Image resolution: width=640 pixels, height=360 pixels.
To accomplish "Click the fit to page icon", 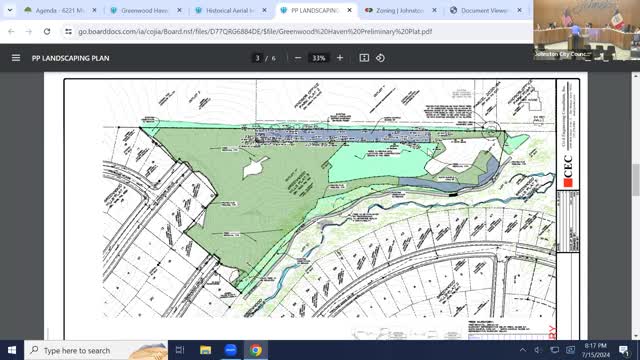I will coord(364,58).
